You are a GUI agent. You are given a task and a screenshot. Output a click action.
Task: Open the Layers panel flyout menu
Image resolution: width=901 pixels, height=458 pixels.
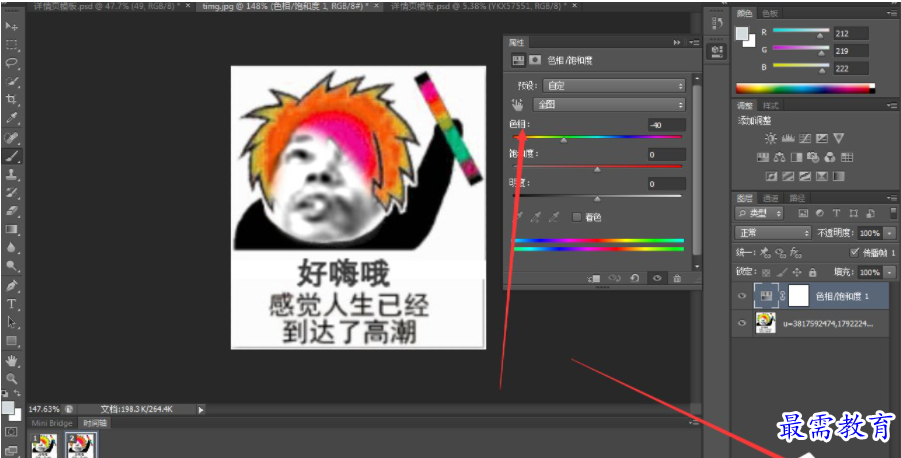tap(892, 198)
